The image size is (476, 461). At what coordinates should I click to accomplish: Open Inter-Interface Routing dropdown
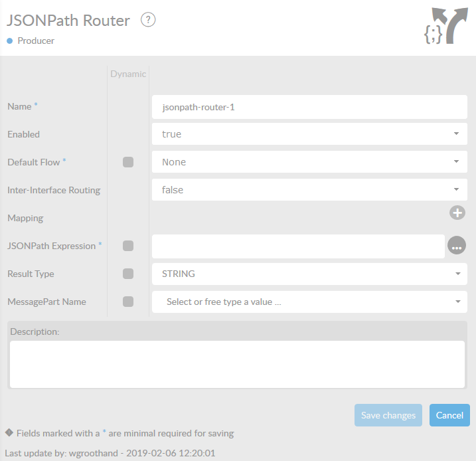click(309, 190)
